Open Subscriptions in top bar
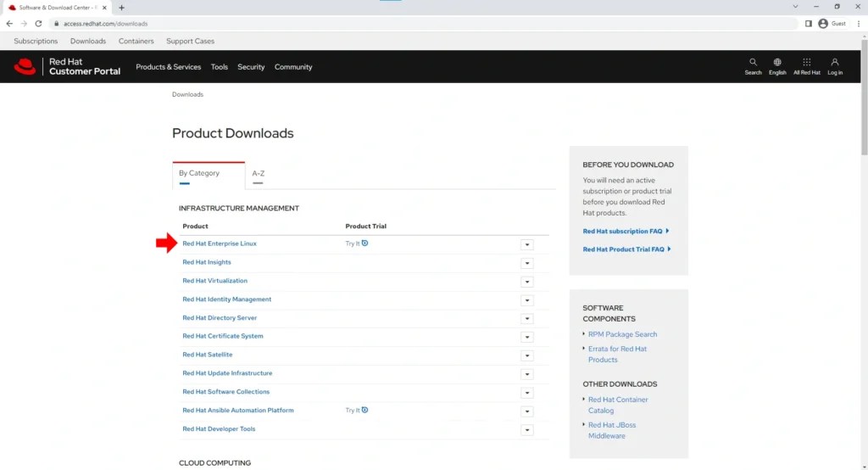Screen dimensions: 868x470 click(x=36, y=41)
